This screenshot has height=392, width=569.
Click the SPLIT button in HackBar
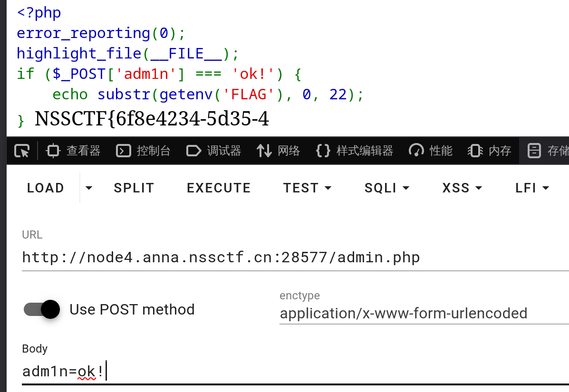[x=134, y=188]
